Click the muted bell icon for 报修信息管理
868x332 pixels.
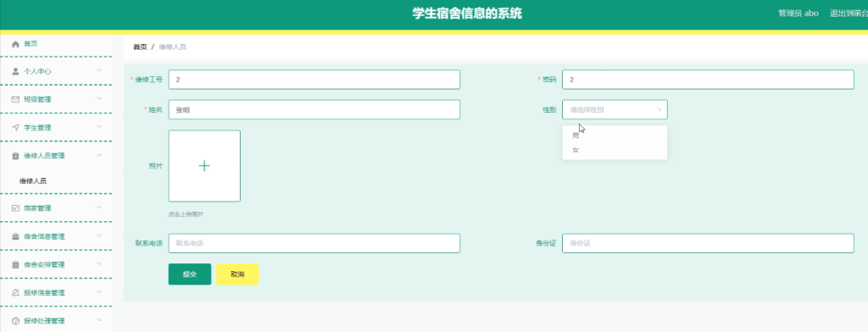tap(15, 293)
